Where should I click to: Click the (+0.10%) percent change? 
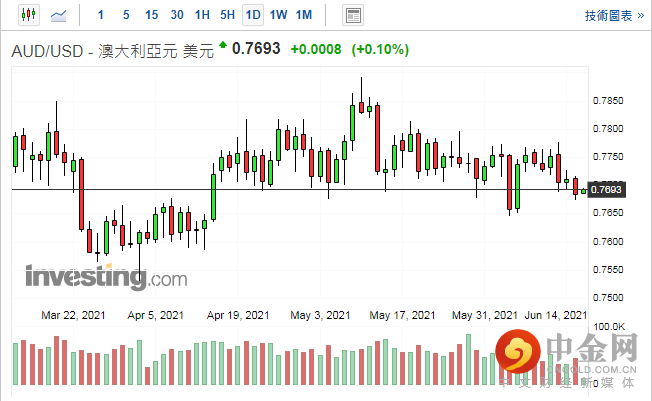(x=380, y=50)
